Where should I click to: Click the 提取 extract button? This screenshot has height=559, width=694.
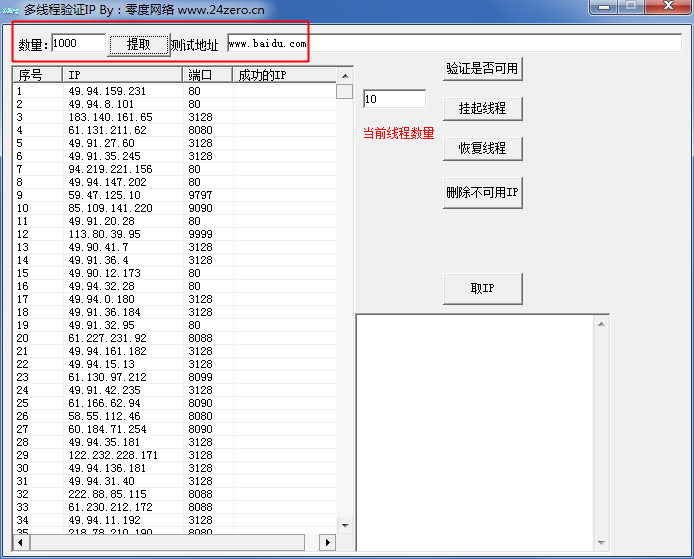[x=139, y=45]
